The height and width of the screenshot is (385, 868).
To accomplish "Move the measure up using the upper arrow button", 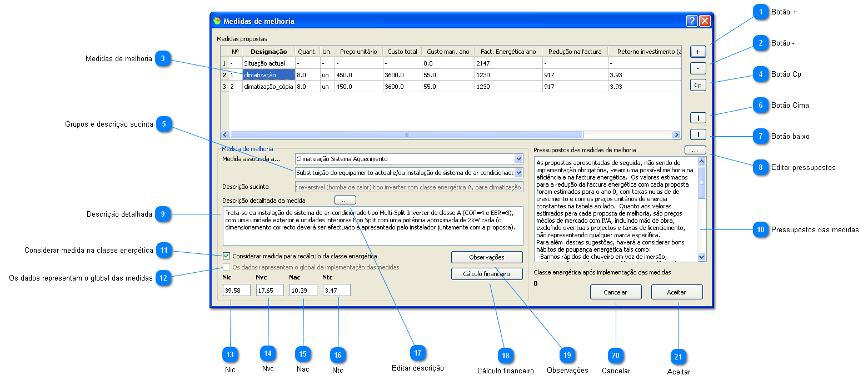I will tap(698, 118).
